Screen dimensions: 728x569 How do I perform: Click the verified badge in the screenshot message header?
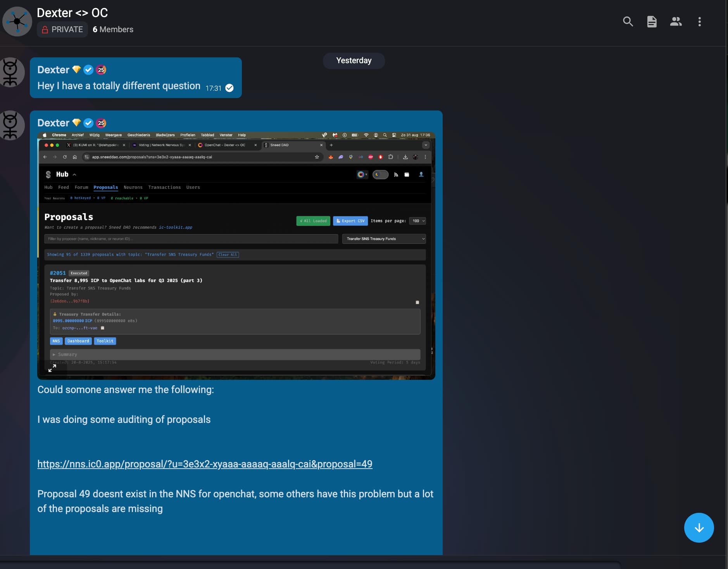click(88, 123)
